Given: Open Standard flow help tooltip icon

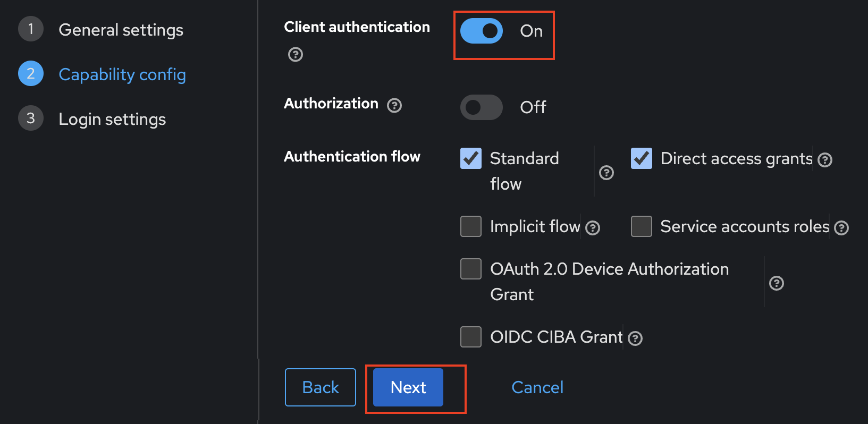Looking at the screenshot, I should (x=606, y=173).
